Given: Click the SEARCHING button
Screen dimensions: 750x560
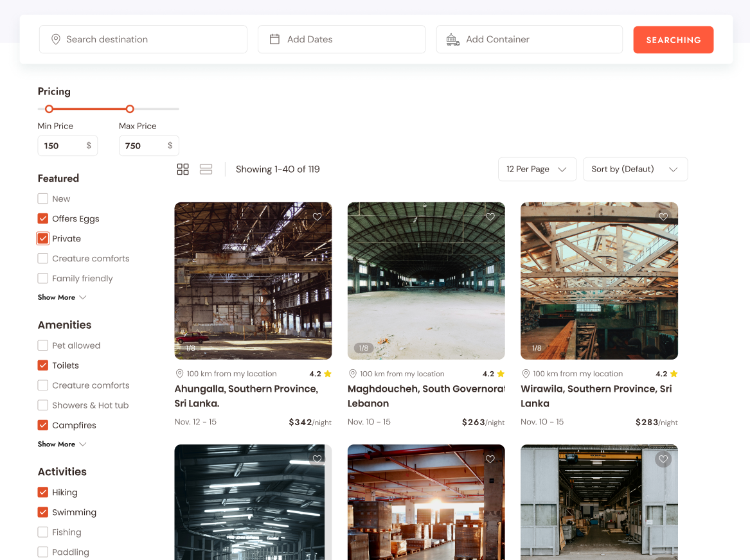Looking at the screenshot, I should click(674, 40).
